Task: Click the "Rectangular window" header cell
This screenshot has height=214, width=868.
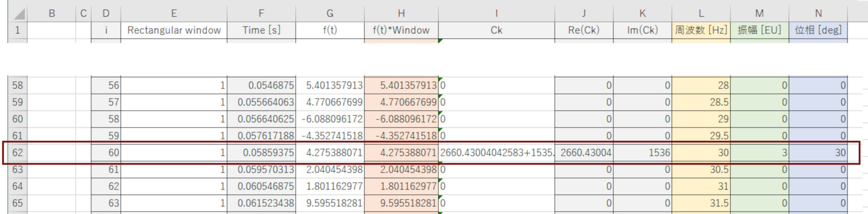Action: click(x=174, y=30)
